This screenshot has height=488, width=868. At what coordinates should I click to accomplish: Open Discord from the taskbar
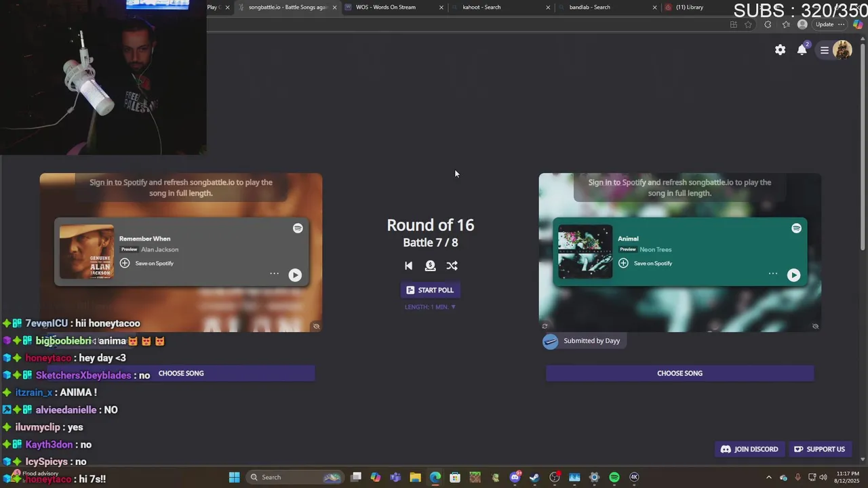coord(515,477)
